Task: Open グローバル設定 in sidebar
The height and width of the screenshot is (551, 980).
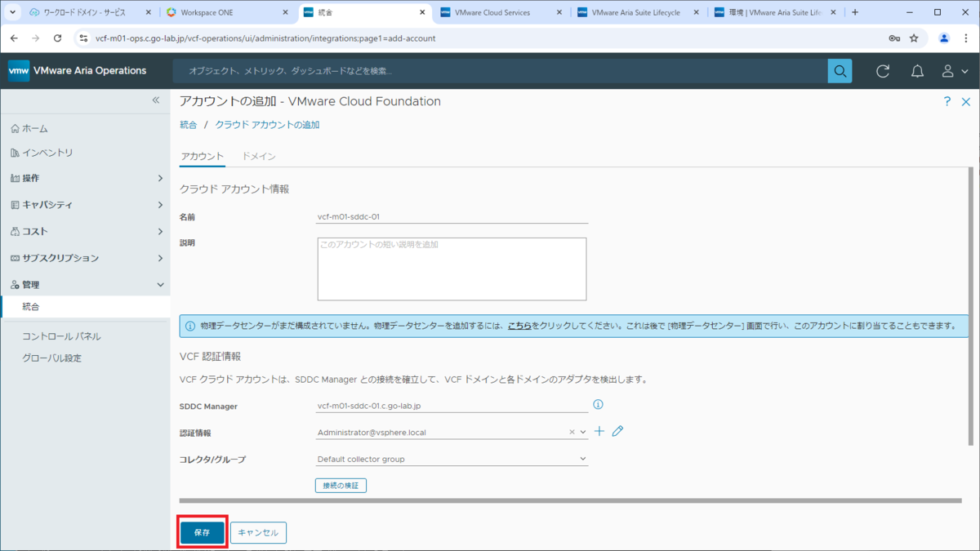Action: (x=52, y=358)
